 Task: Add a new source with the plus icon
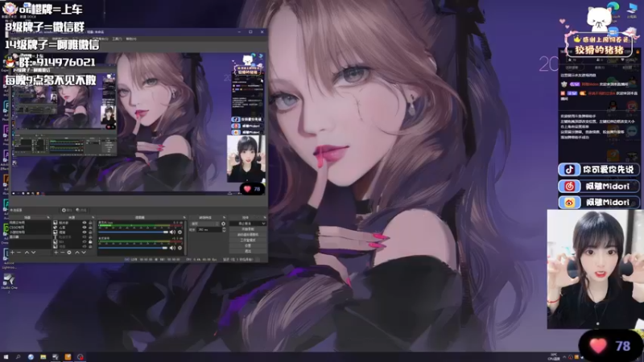pos(56,253)
